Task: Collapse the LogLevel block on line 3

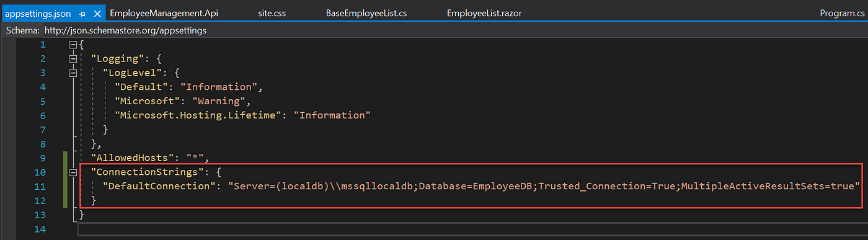Action: (x=74, y=73)
